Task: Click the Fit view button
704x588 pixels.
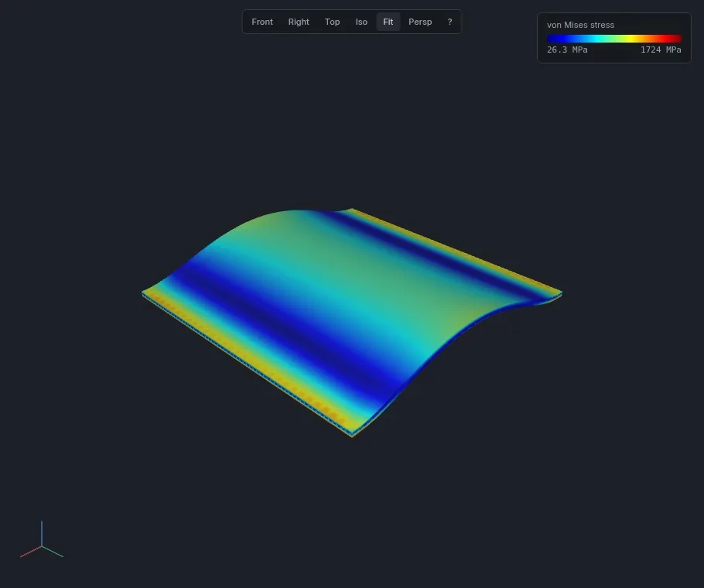Action: [x=388, y=22]
